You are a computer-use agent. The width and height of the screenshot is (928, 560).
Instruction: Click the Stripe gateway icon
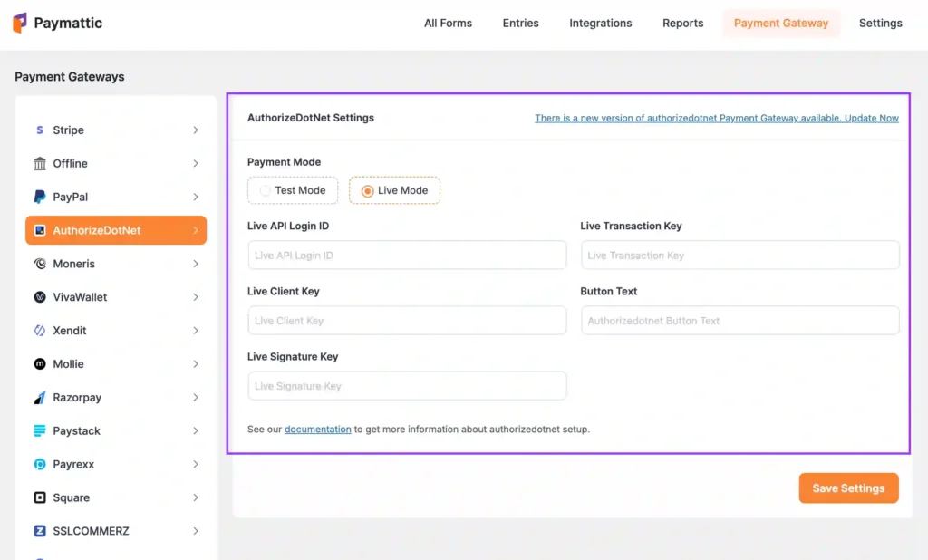40,130
